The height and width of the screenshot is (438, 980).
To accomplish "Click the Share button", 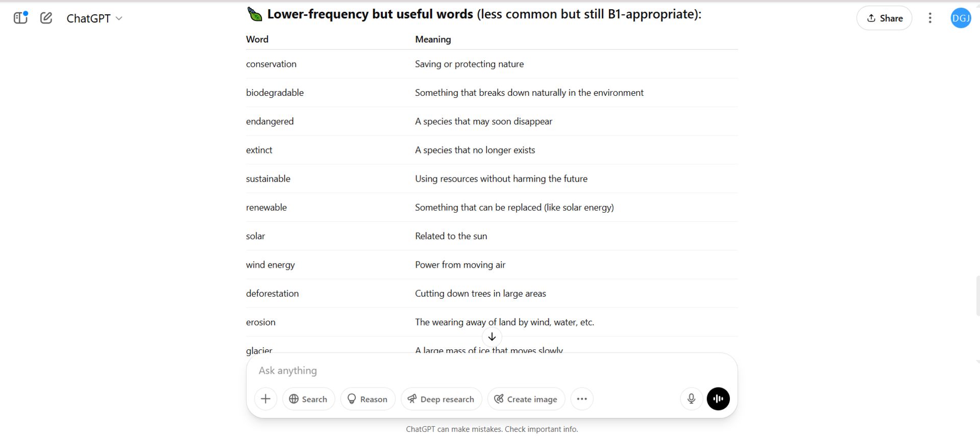I will [x=884, y=18].
